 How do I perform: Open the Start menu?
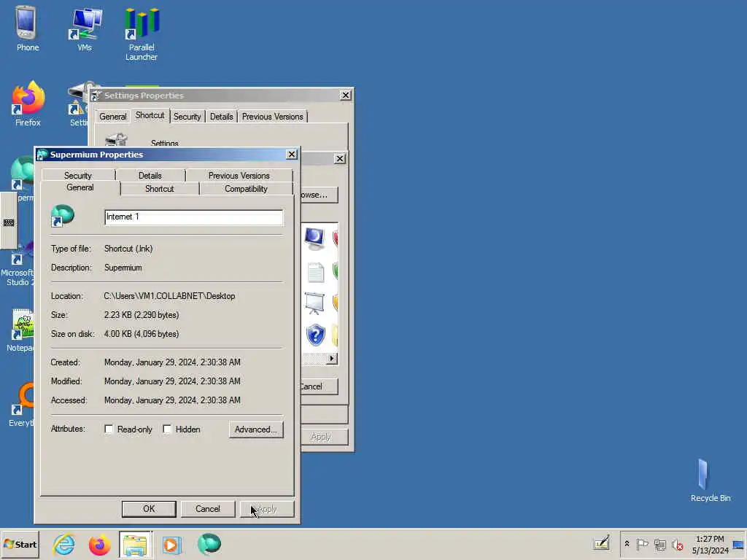20,544
